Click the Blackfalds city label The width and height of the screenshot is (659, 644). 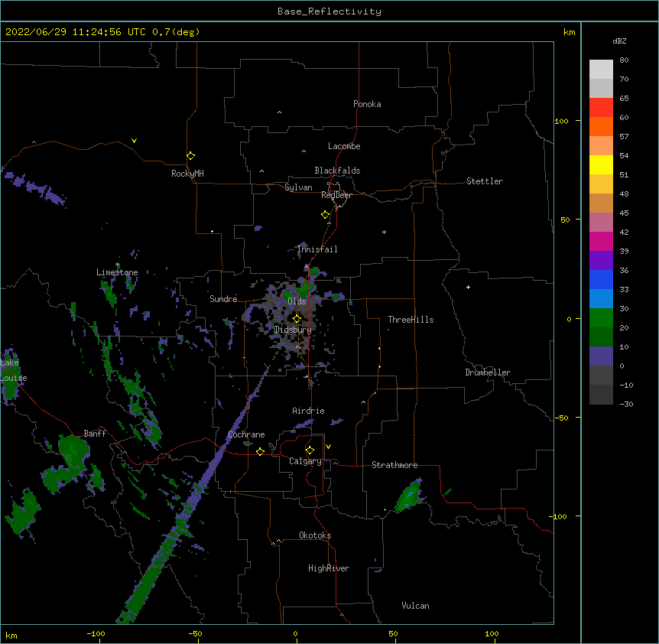pos(337,171)
